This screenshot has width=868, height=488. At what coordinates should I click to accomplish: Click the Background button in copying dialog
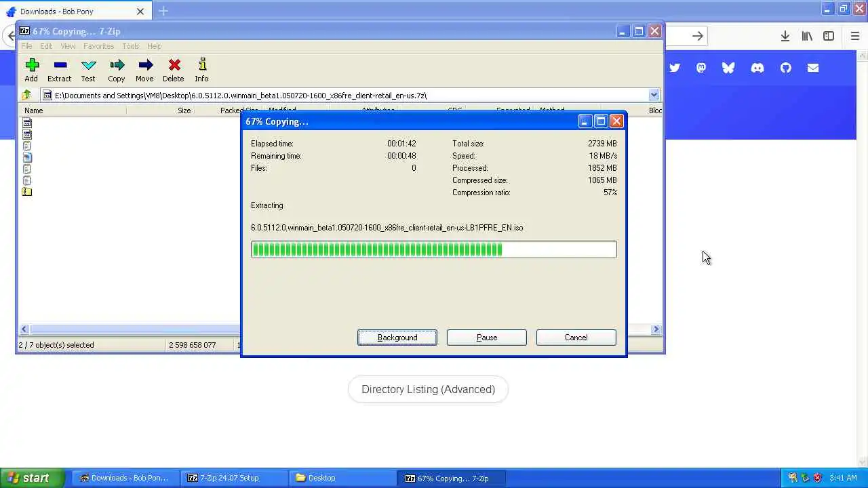[x=397, y=338]
